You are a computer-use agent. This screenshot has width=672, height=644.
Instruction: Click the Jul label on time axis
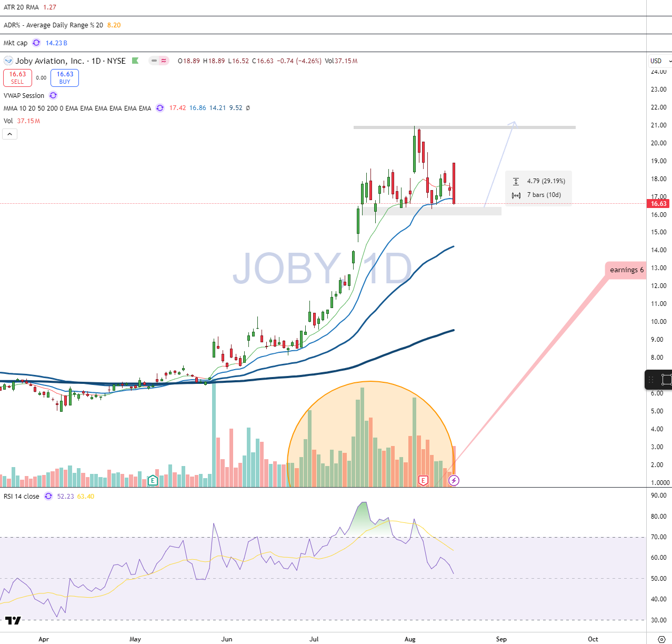pos(314,639)
